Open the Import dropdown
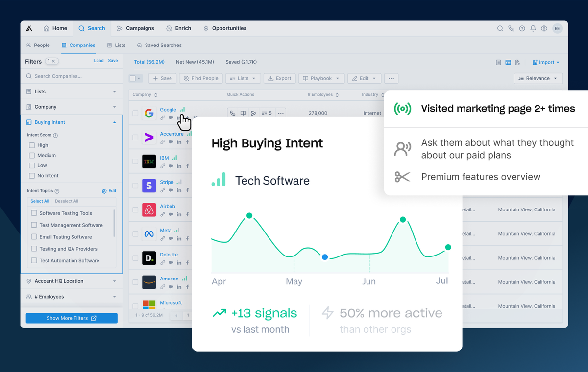This screenshot has height=372, width=588. 546,63
